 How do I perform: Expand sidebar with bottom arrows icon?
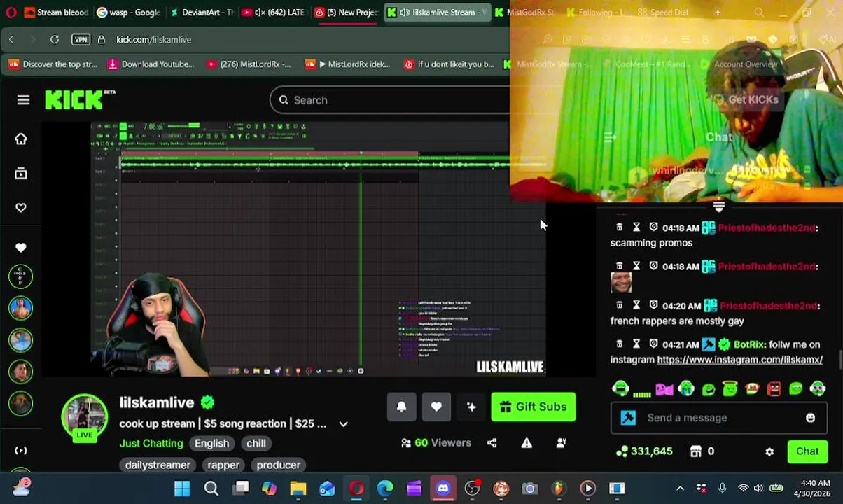coord(20,451)
